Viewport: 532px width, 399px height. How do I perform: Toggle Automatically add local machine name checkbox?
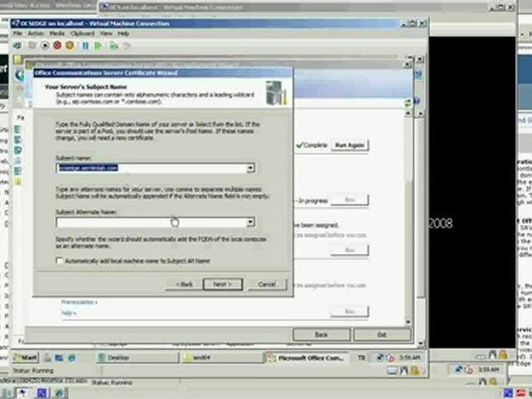click(x=60, y=260)
